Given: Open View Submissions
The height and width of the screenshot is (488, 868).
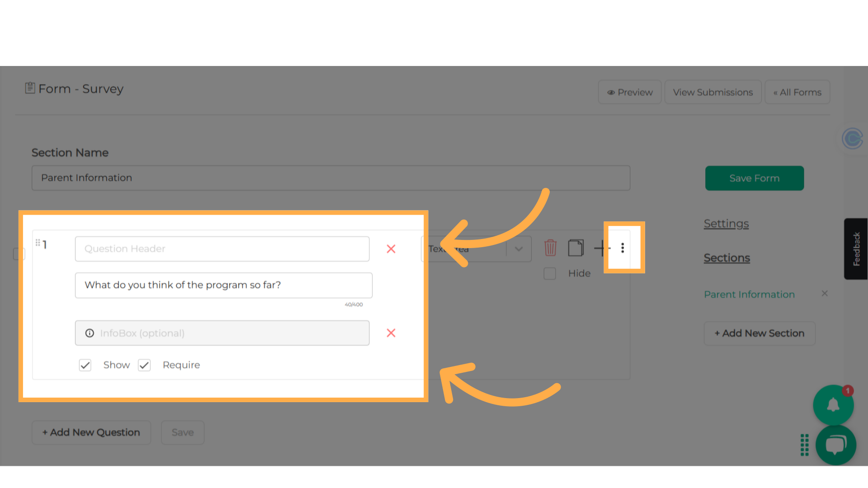Looking at the screenshot, I should [x=713, y=92].
